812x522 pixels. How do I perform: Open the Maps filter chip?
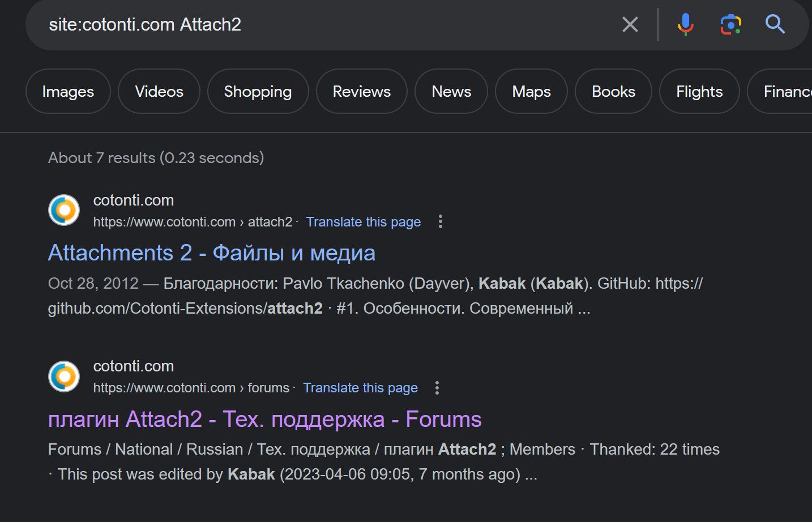point(531,91)
